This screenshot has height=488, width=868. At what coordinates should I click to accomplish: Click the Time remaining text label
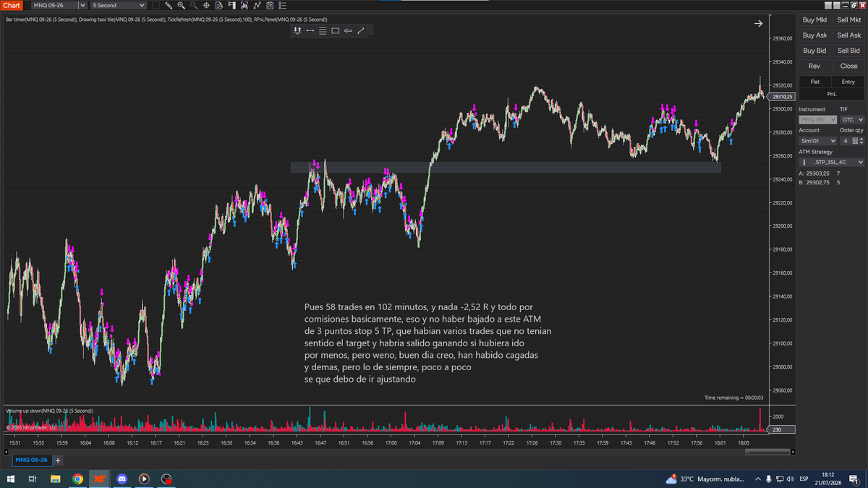click(733, 398)
